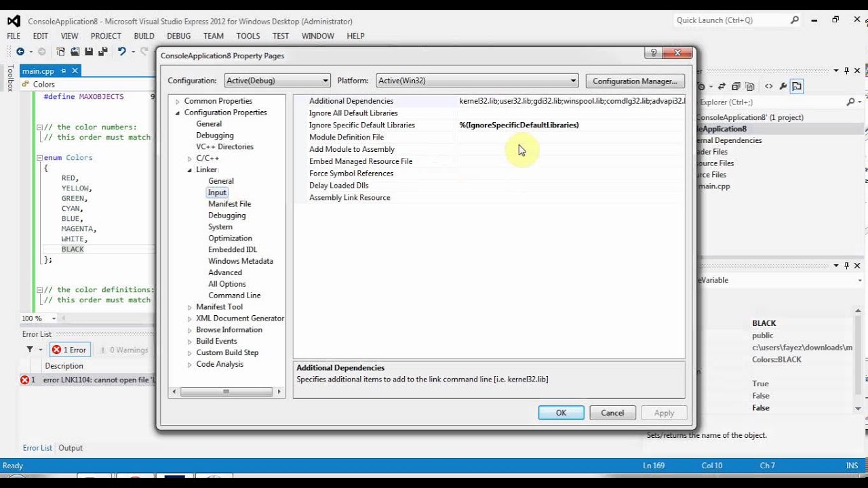This screenshot has height=488, width=868.
Task: Select the Force Symbol References property
Action: 351,174
